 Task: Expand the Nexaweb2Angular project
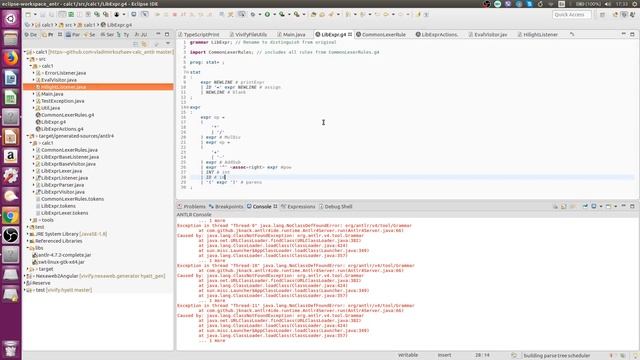point(25,276)
